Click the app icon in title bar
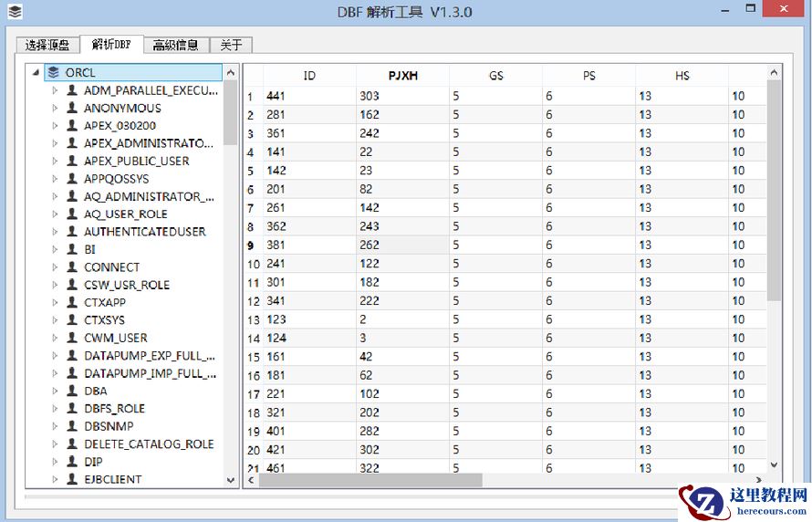The height and width of the screenshot is (522, 812). [x=15, y=11]
